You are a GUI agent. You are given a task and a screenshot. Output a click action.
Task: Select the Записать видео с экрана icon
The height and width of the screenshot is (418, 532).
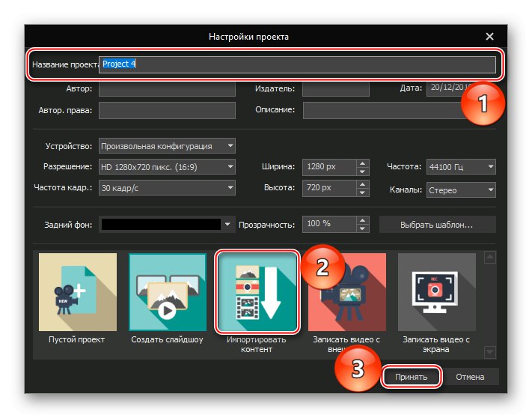tap(437, 291)
